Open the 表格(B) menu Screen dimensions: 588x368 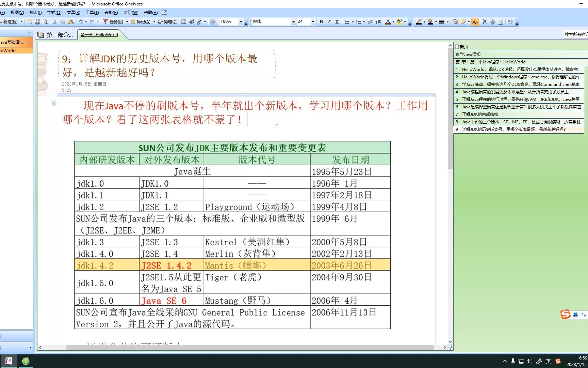(x=111, y=13)
